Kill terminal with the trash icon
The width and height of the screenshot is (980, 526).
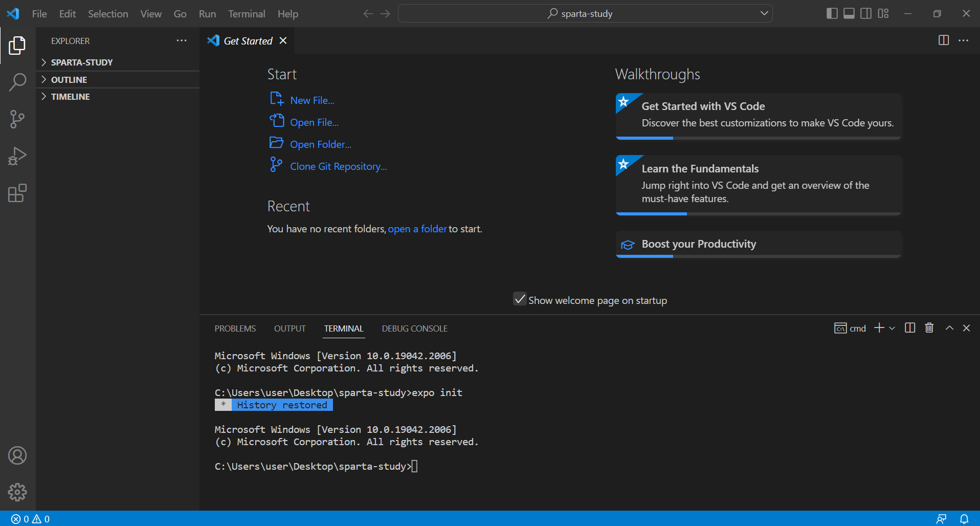(x=929, y=328)
